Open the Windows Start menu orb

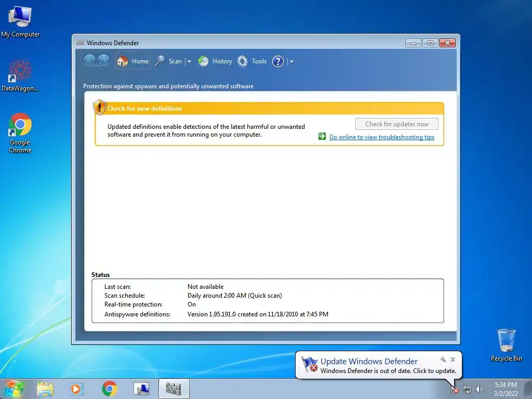click(14, 389)
